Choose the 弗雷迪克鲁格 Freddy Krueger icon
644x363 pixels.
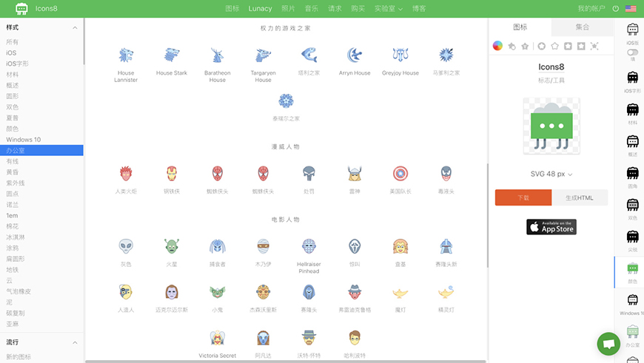355,292
